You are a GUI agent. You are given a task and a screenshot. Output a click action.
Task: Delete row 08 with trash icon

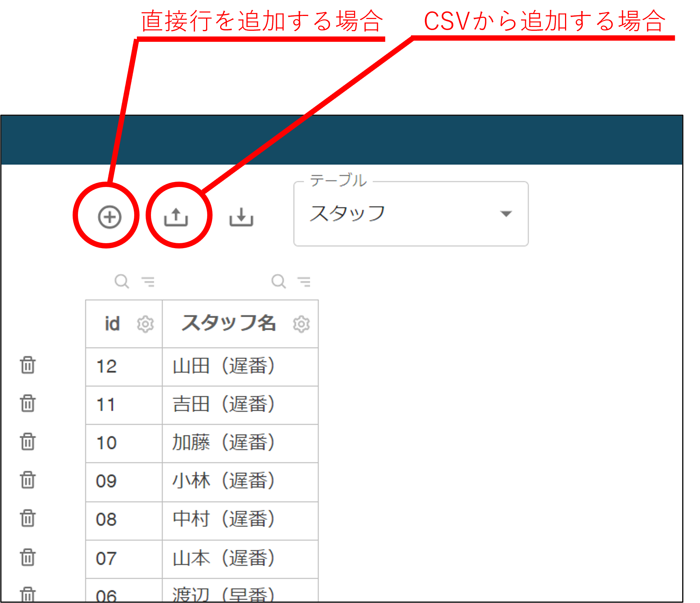pos(28,518)
